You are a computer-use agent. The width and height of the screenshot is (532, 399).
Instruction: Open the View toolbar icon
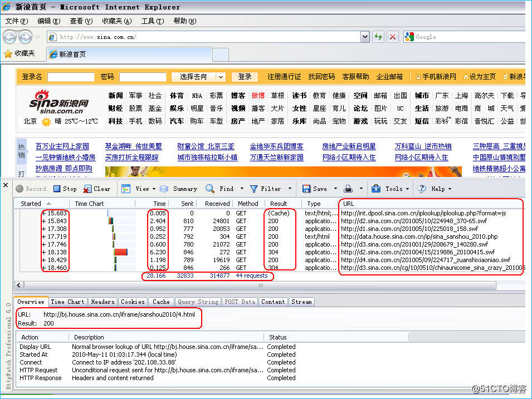pyautogui.click(x=126, y=189)
